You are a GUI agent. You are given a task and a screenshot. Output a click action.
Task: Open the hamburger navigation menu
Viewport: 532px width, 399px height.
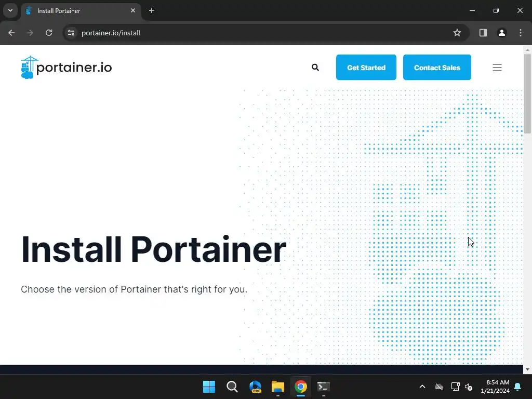[x=497, y=68]
